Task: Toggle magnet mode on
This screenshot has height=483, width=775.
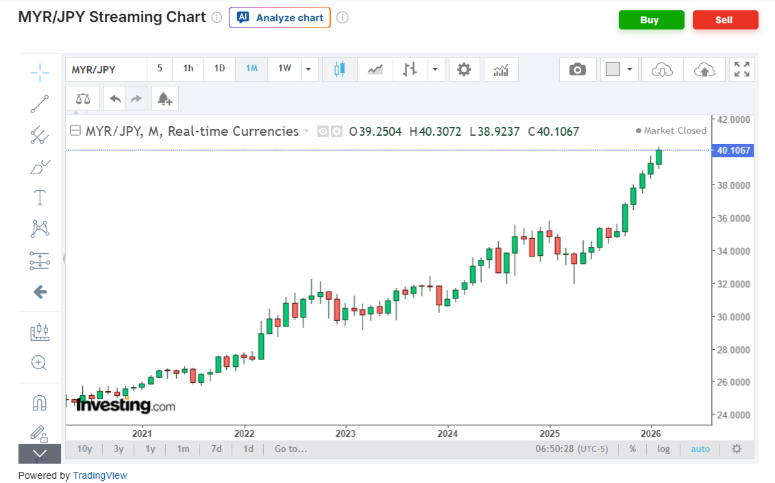Action: (40, 403)
